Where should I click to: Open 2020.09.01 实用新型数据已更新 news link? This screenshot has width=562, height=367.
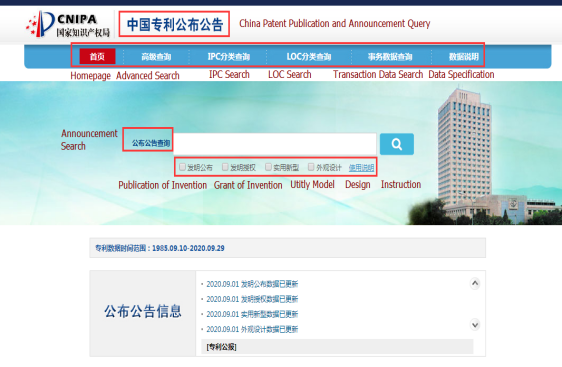pyautogui.click(x=252, y=314)
